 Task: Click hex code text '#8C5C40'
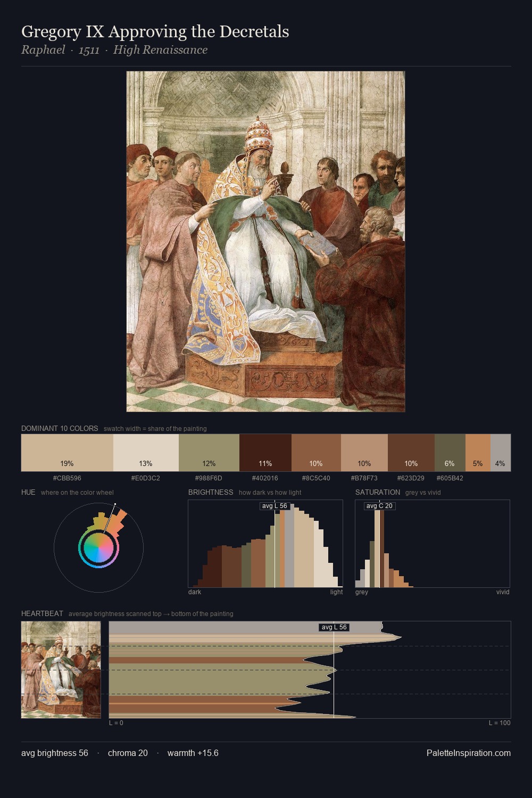point(316,478)
